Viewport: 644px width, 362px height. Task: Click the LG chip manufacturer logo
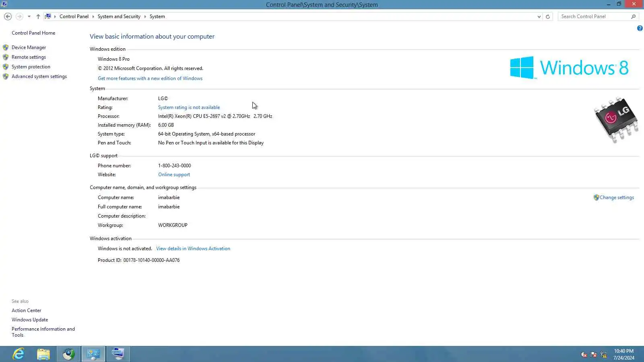pos(616,119)
